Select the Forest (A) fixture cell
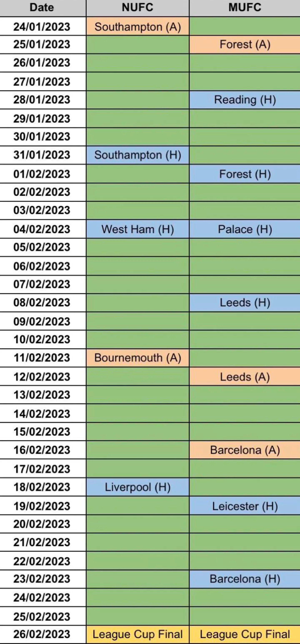The image size is (300, 644). (x=245, y=45)
